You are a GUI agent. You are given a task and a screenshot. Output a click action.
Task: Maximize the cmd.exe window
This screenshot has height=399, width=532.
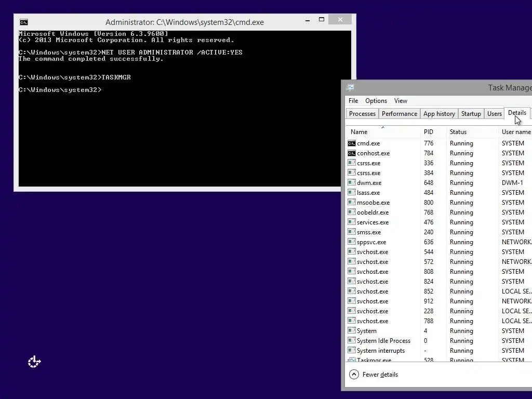tap(321, 20)
